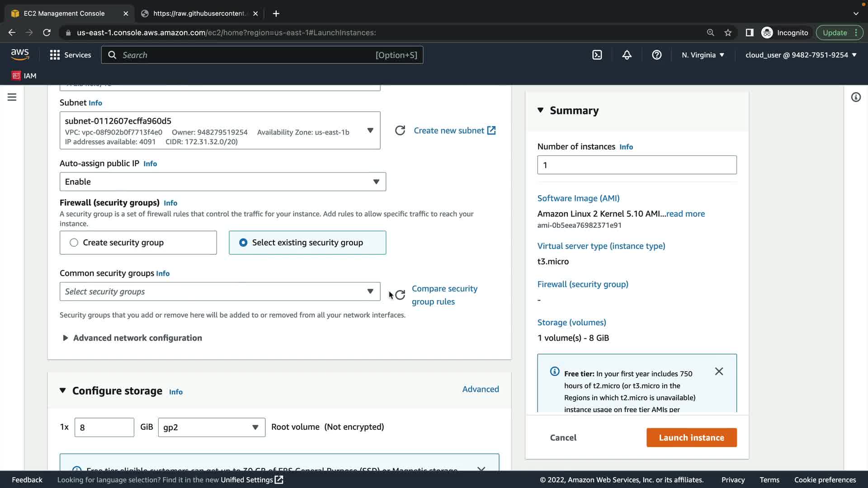Open the Select security groups dropdown
This screenshot has height=488, width=868.
(x=220, y=292)
